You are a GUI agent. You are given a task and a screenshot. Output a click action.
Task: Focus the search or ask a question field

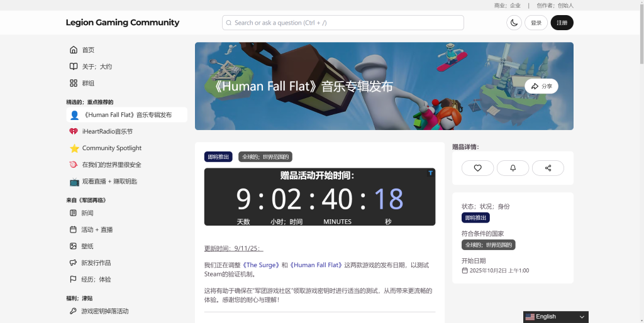coord(343,23)
